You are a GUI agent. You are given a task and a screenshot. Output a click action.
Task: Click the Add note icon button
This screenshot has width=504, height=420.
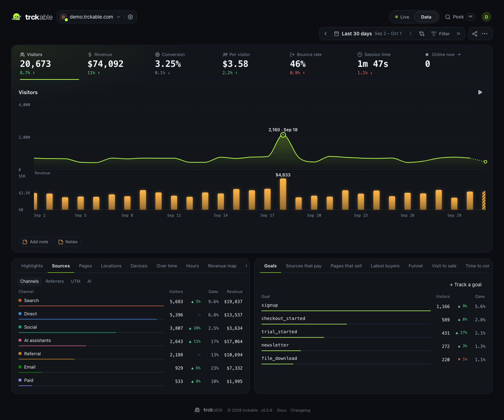(x=35, y=242)
